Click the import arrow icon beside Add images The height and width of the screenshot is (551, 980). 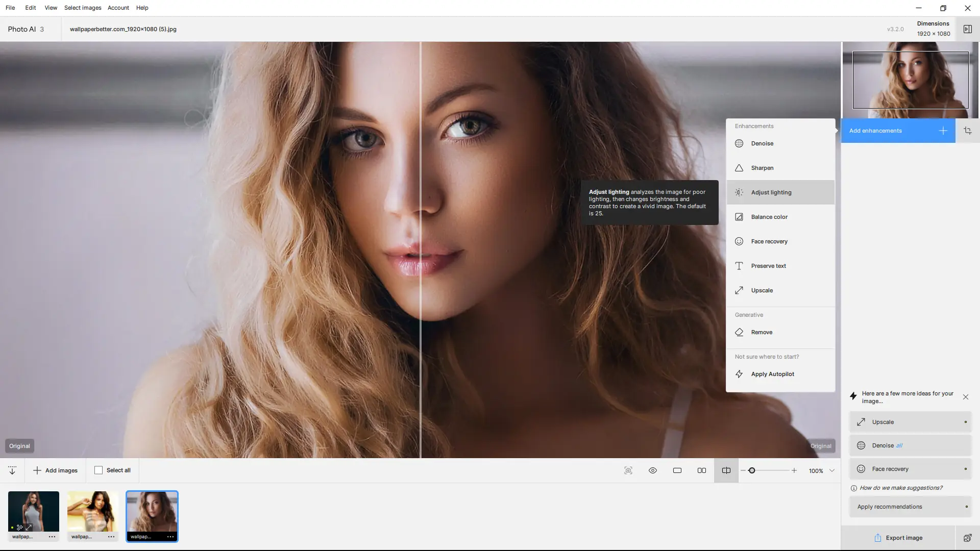(12, 470)
